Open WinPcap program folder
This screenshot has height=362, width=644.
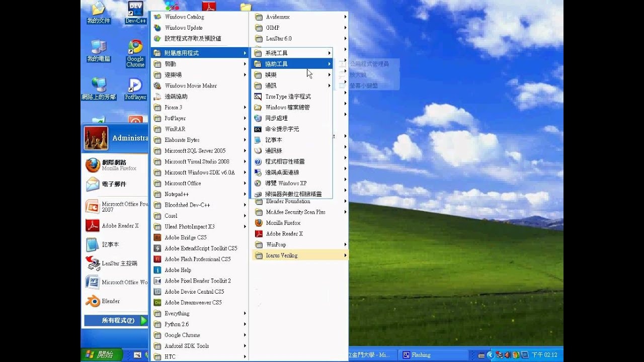(x=300, y=244)
